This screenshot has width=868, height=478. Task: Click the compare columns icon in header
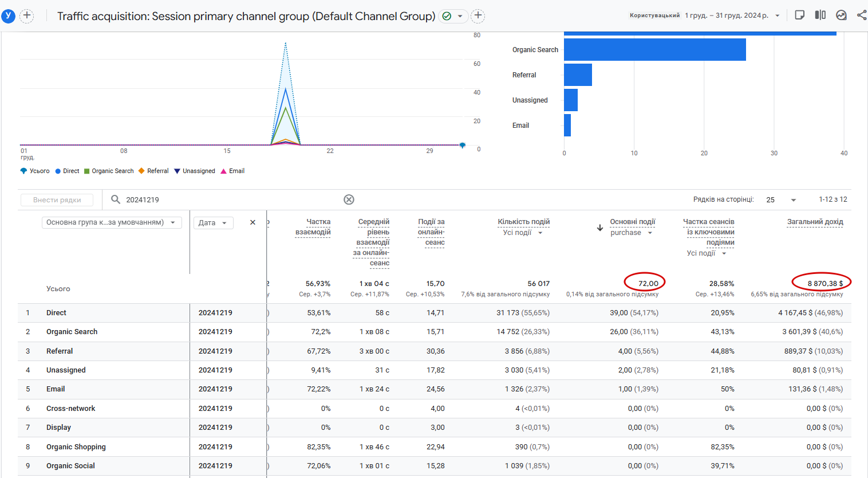coord(820,15)
